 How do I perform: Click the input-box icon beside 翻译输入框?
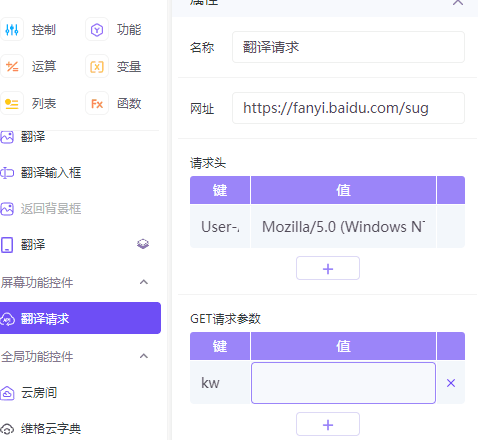pyautogui.click(x=7, y=173)
